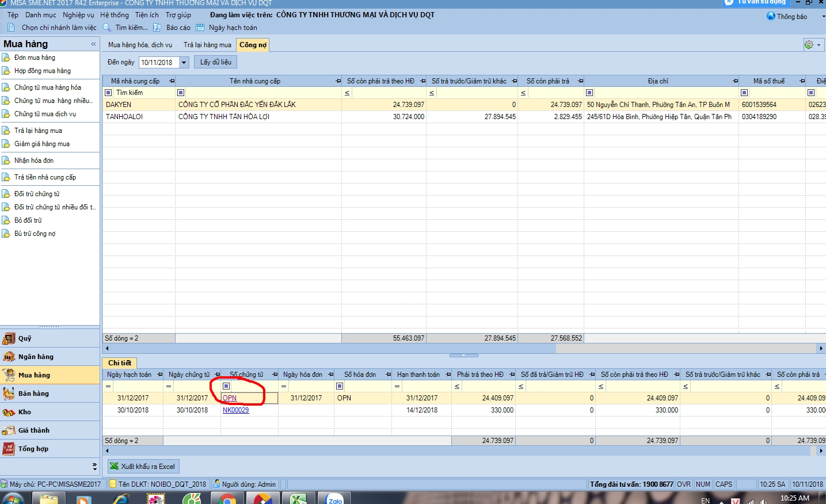Select the DAKYEN supplier row
The image size is (826, 504).
click(464, 105)
